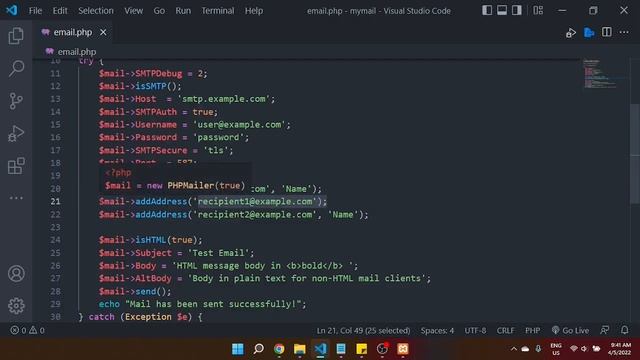The height and width of the screenshot is (360, 640).
Task: Open XAMPP icon in taskbar
Action: click(x=403, y=349)
